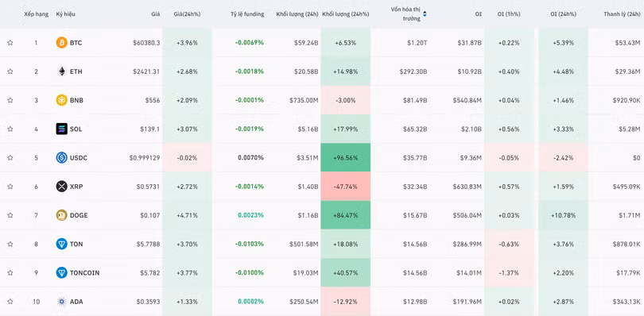Star the USDC row
Viewport: 644px width, 316px height.
(x=10, y=157)
